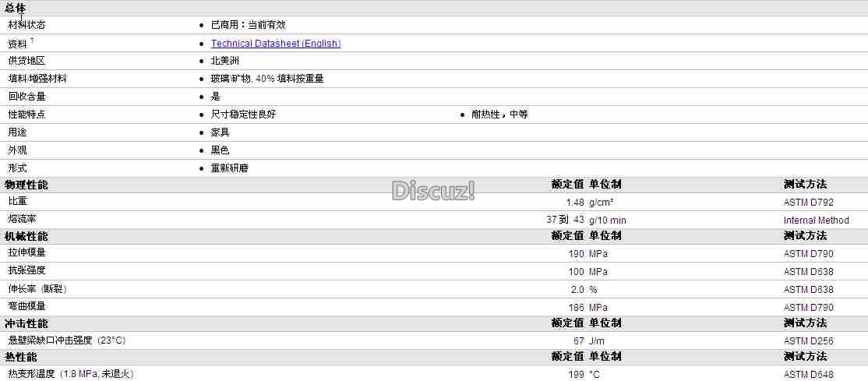The image size is (868, 381).
Task: Click the g/cm³ unit
Action: 602,203
